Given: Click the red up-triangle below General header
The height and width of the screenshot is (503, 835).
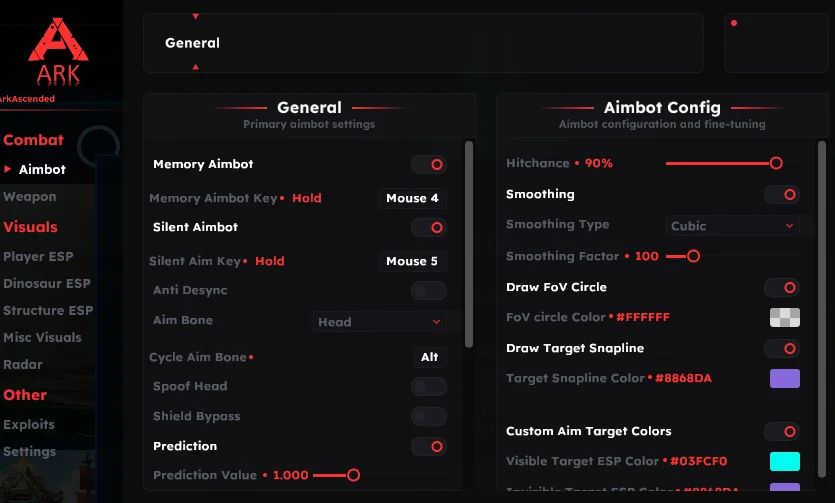Looking at the screenshot, I should pyautogui.click(x=195, y=67).
